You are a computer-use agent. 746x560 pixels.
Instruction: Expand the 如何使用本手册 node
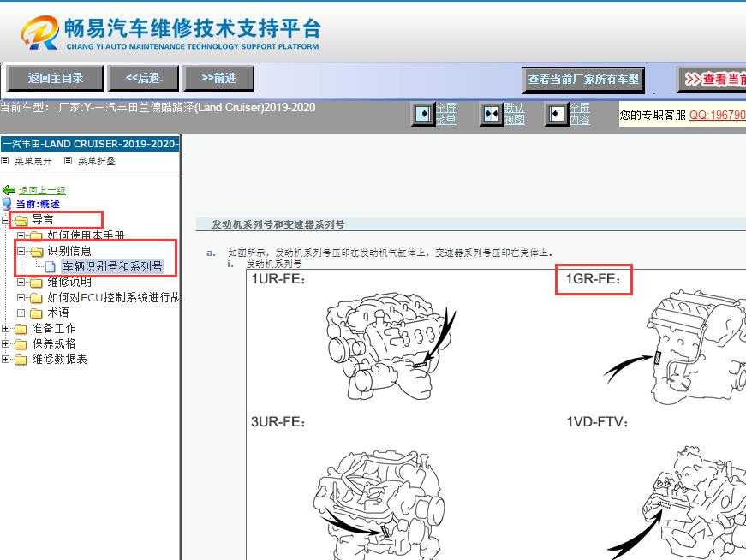21,235
